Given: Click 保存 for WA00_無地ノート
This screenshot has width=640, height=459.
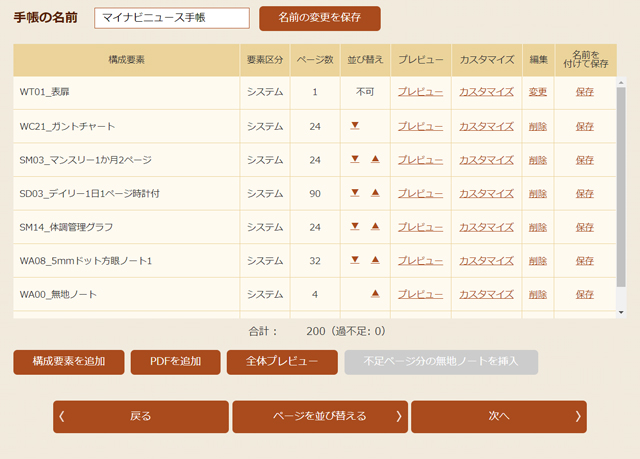Looking at the screenshot, I should (x=584, y=294).
